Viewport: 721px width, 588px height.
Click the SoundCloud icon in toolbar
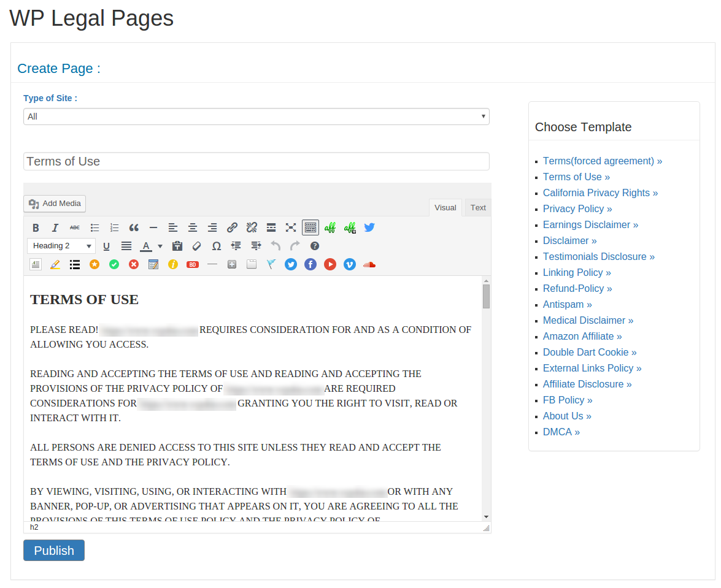tap(369, 264)
